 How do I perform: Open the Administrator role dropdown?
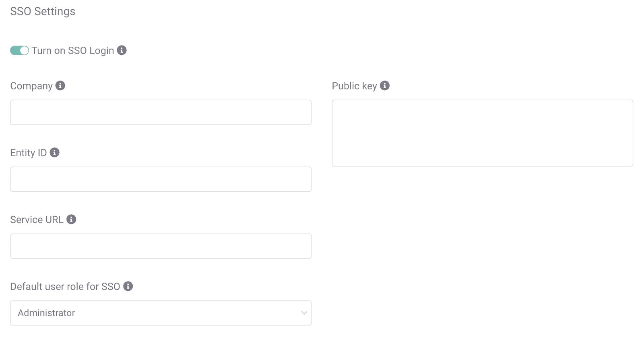(161, 313)
